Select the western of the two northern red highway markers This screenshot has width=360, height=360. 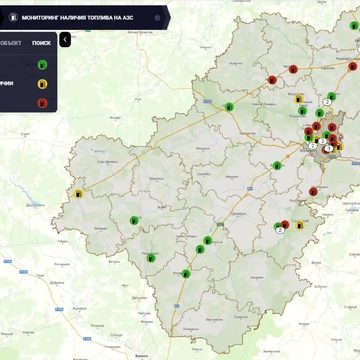[x=272, y=80]
